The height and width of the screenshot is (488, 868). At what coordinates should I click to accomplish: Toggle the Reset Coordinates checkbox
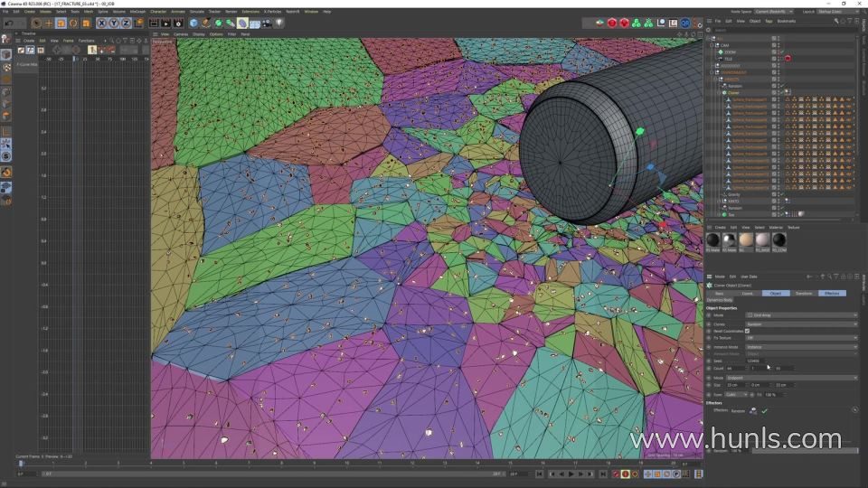click(x=748, y=331)
